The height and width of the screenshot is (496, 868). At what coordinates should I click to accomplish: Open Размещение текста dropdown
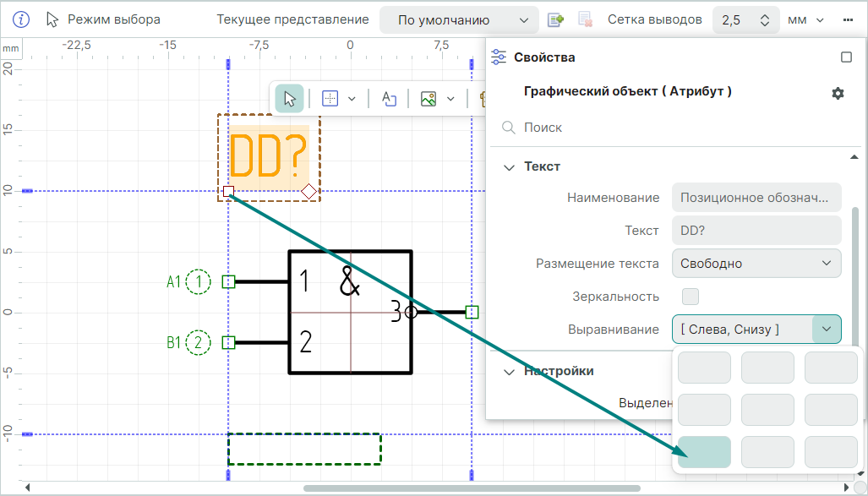[756, 264]
